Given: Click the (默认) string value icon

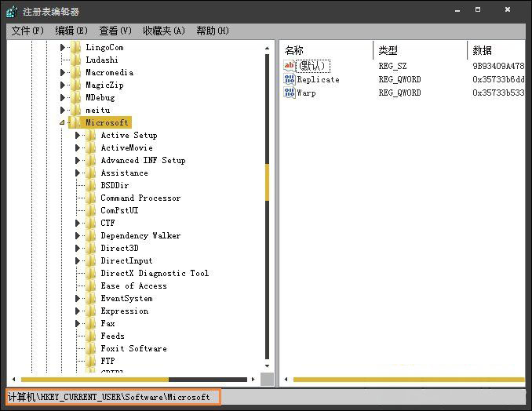Looking at the screenshot, I should 290,65.
